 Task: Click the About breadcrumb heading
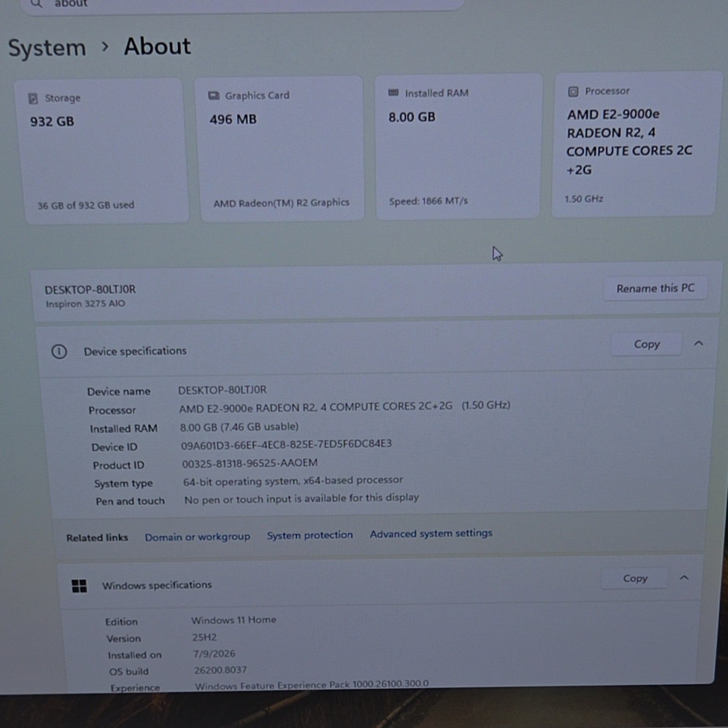click(157, 47)
